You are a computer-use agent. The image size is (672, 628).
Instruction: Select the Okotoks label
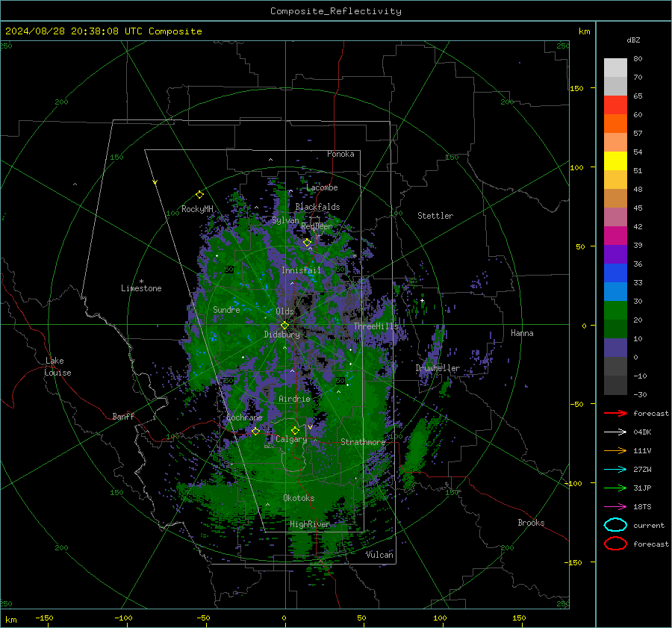(x=299, y=498)
